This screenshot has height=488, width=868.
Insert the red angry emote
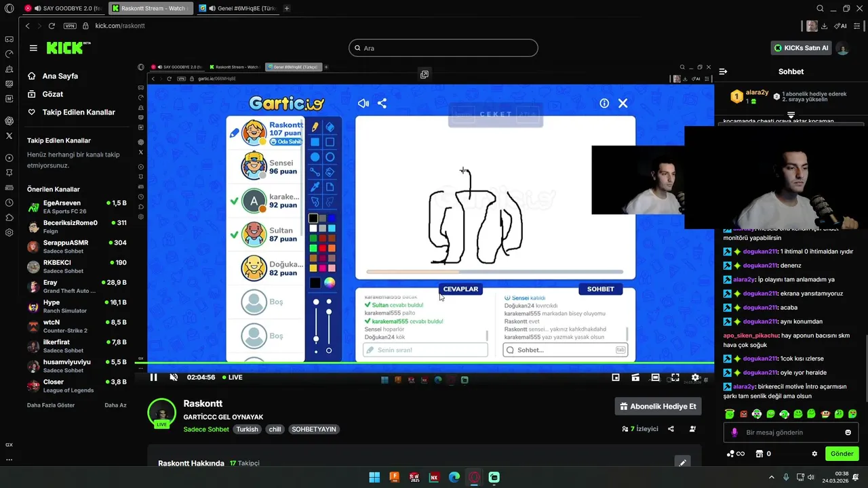743,413
